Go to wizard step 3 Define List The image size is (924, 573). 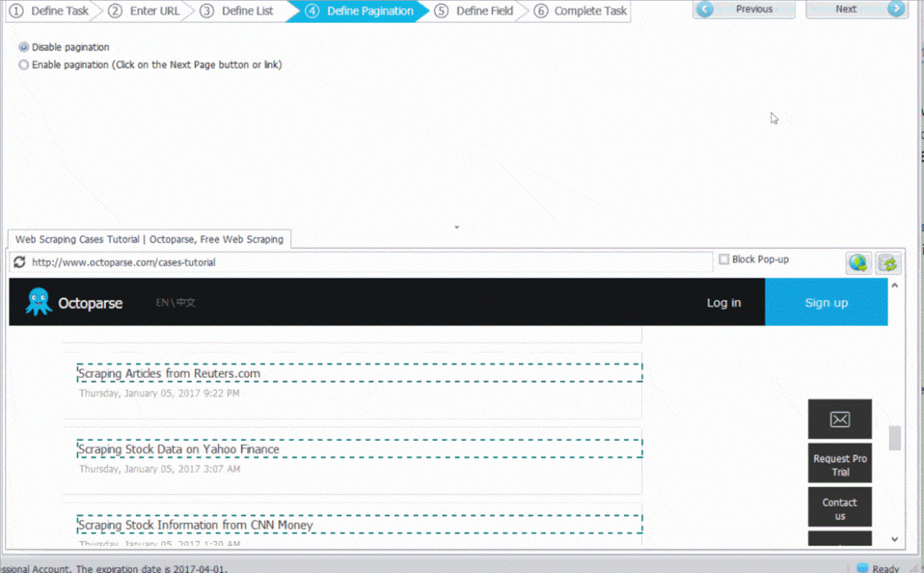pos(238,11)
